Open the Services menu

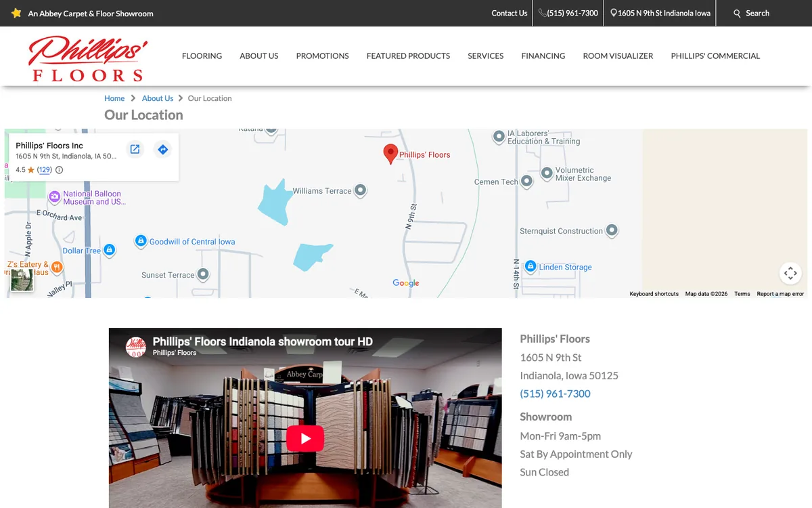click(x=486, y=56)
